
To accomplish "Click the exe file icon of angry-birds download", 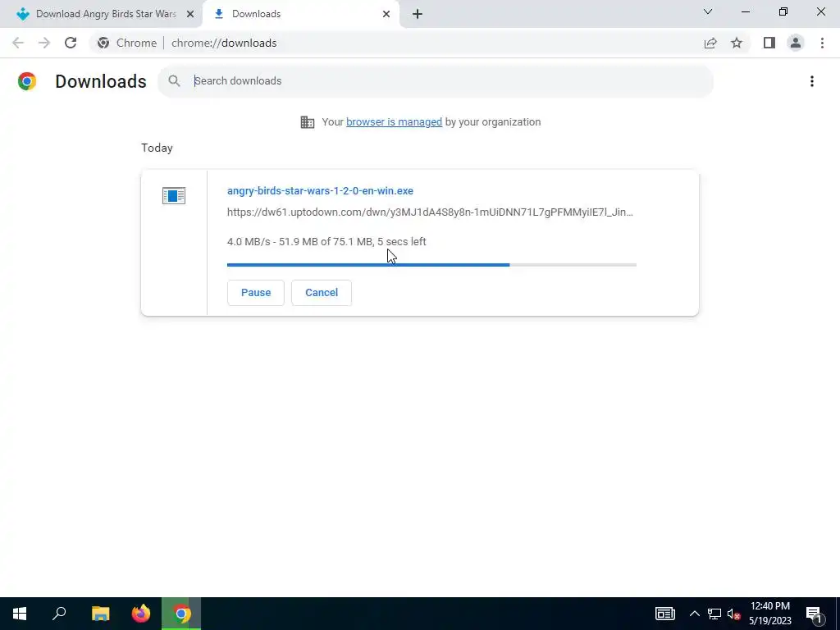I will point(174,195).
